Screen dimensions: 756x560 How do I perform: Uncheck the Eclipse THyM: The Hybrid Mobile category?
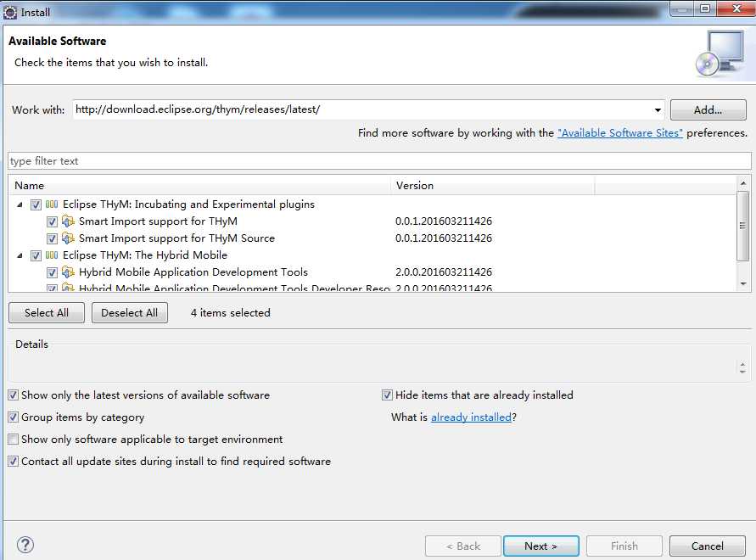tap(36, 255)
